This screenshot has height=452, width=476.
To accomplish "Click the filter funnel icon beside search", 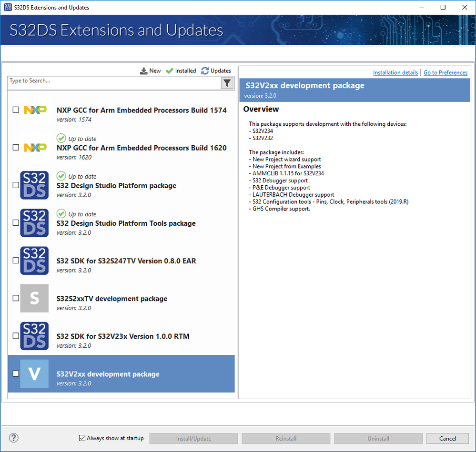I will (x=227, y=83).
